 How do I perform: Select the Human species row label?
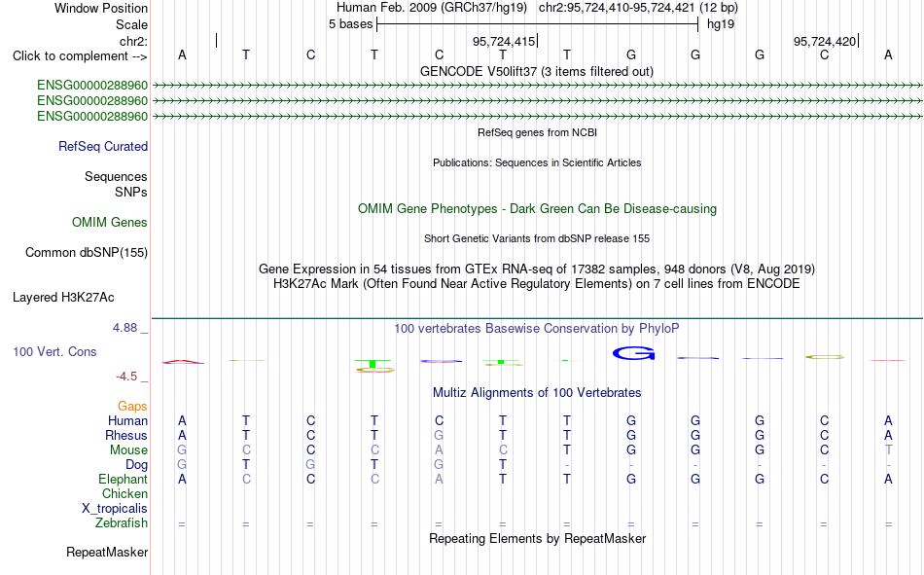127,420
